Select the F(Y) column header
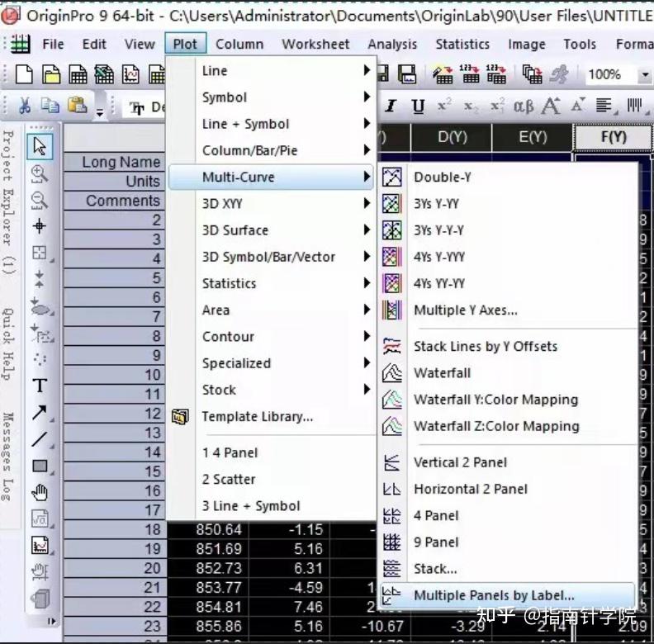This screenshot has height=644, width=654. point(613,137)
